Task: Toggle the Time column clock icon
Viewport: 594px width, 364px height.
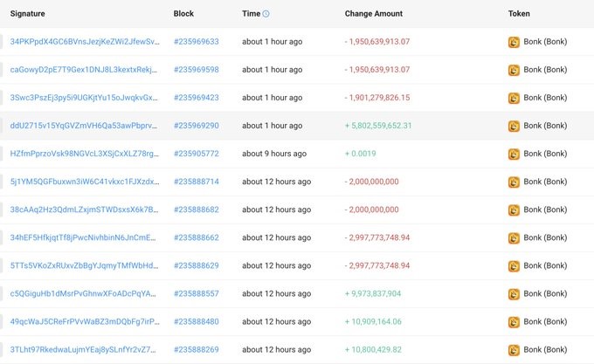Action: 266,14
